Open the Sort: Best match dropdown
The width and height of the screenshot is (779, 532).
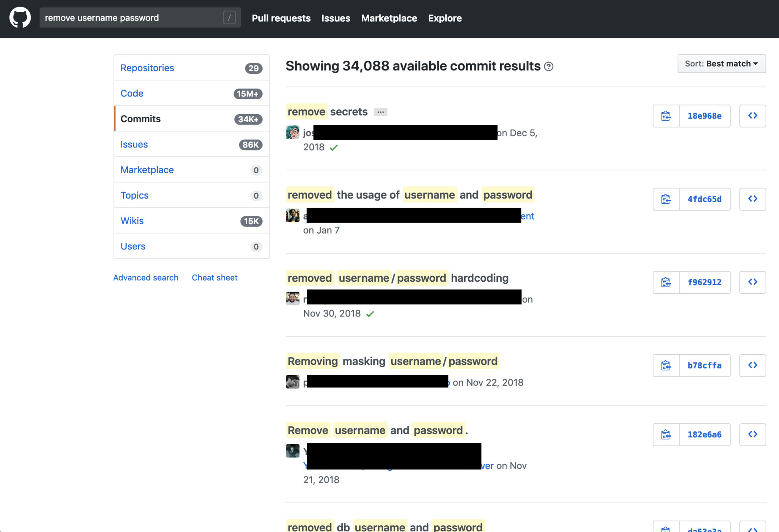tap(721, 64)
